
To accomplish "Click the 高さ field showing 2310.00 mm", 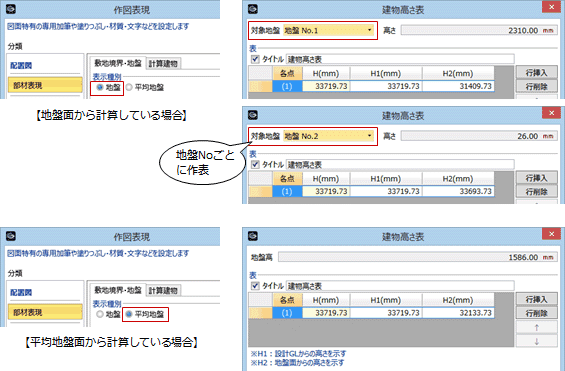I will click(479, 31).
